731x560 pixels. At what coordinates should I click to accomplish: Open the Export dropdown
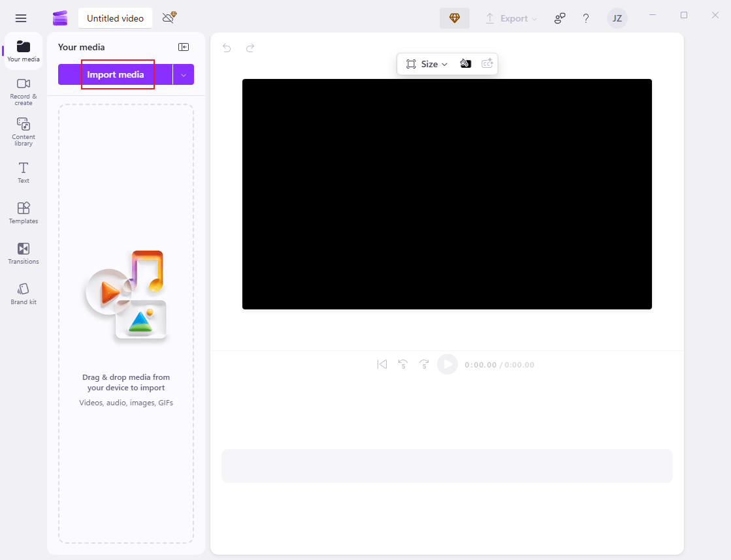pos(512,18)
